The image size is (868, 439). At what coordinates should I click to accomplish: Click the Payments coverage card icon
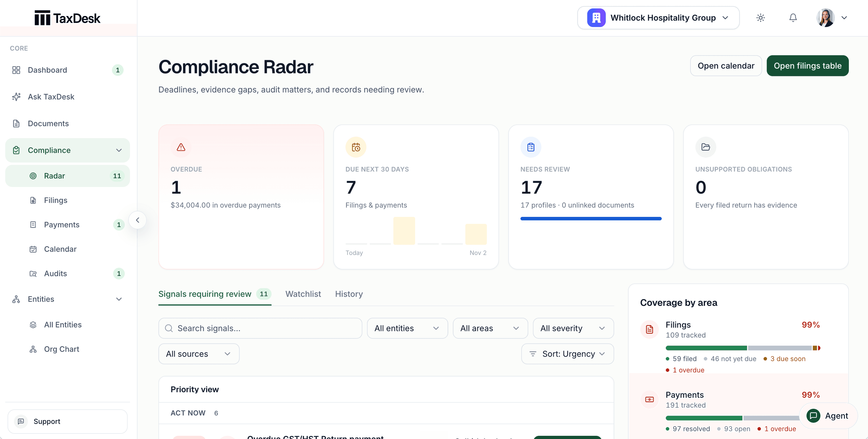[x=649, y=400]
